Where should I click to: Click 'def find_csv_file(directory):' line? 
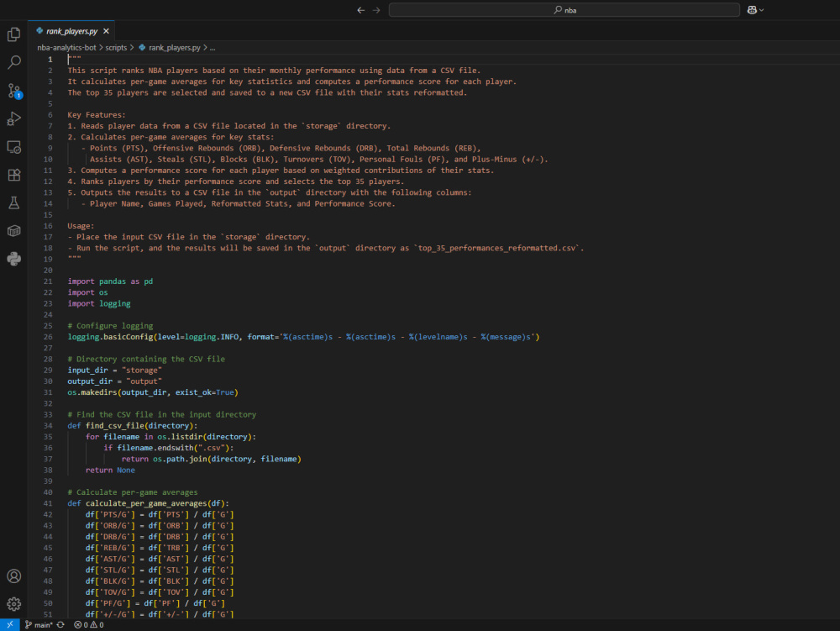coord(133,426)
